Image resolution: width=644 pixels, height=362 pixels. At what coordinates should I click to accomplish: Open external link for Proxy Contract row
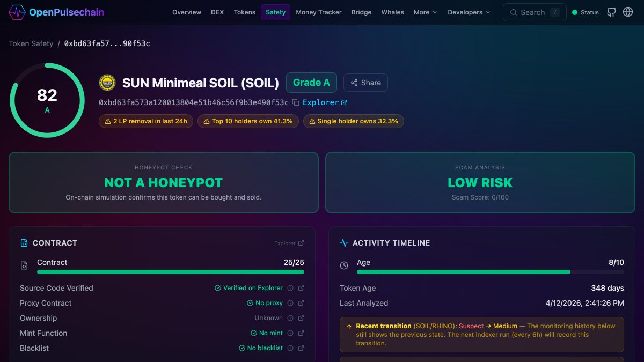(301, 303)
